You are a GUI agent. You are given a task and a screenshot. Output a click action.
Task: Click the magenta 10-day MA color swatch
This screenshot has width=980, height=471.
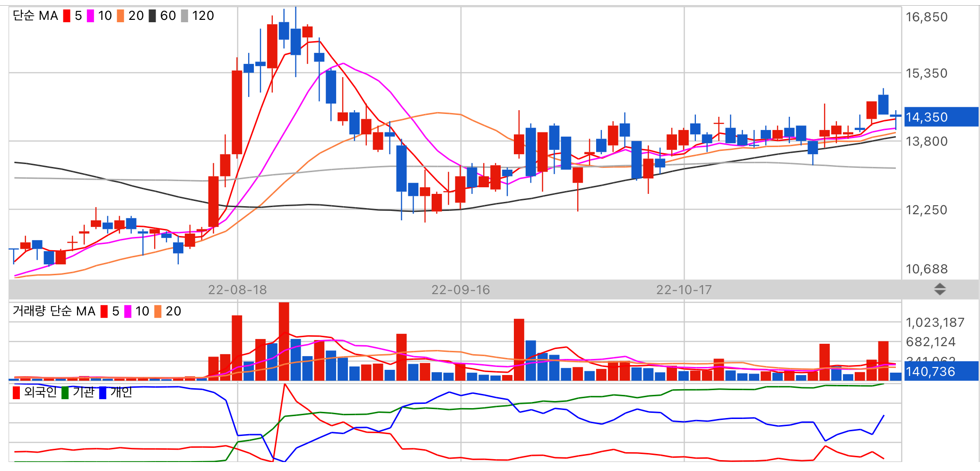coord(90,16)
